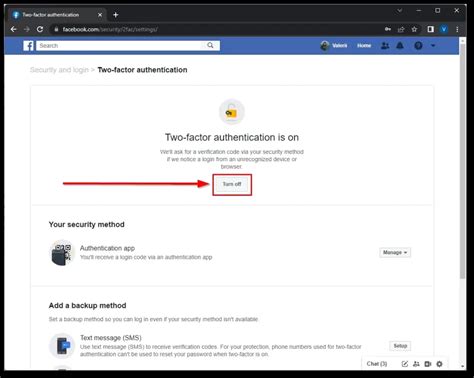Bookmark this page with star icon

(x=414, y=29)
